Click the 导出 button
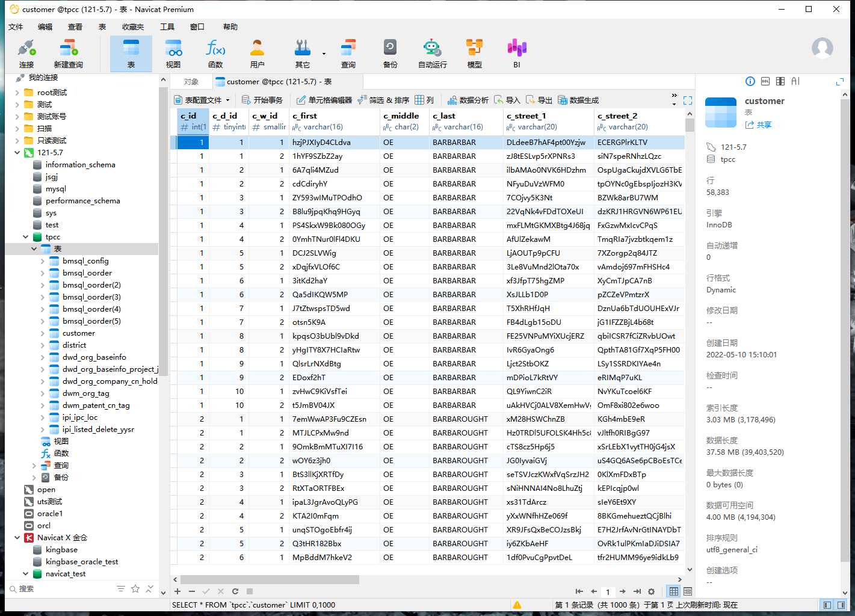Screen dimensions: 855x616 click(539, 100)
